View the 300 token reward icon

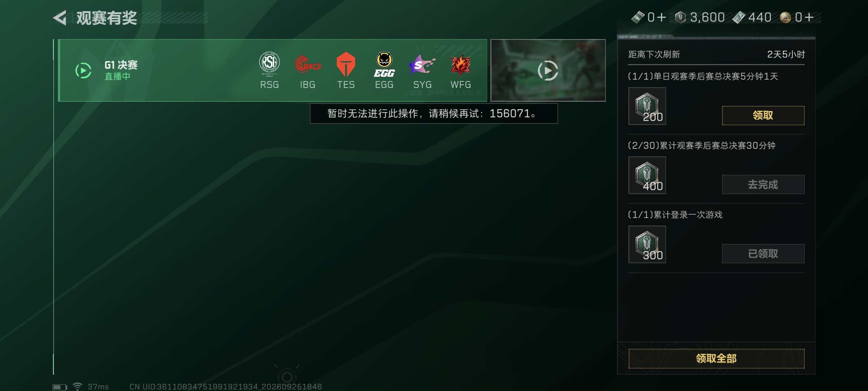(x=647, y=244)
